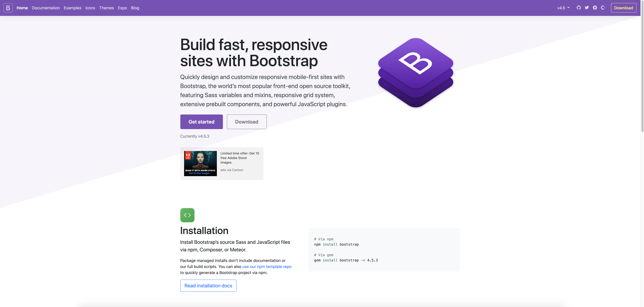Open the Open Collective icon link
The image size is (644, 307).
coord(603,8)
